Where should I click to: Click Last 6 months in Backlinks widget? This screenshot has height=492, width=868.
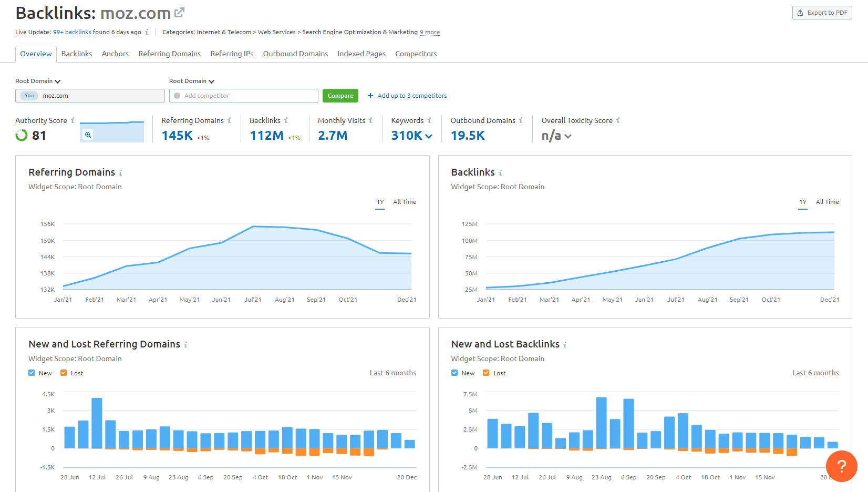tap(815, 373)
